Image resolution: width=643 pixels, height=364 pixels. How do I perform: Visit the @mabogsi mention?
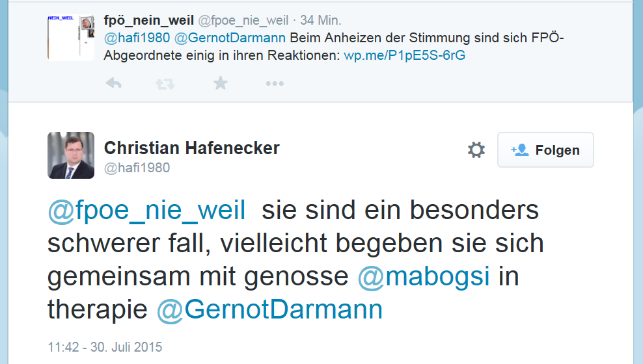tap(423, 277)
